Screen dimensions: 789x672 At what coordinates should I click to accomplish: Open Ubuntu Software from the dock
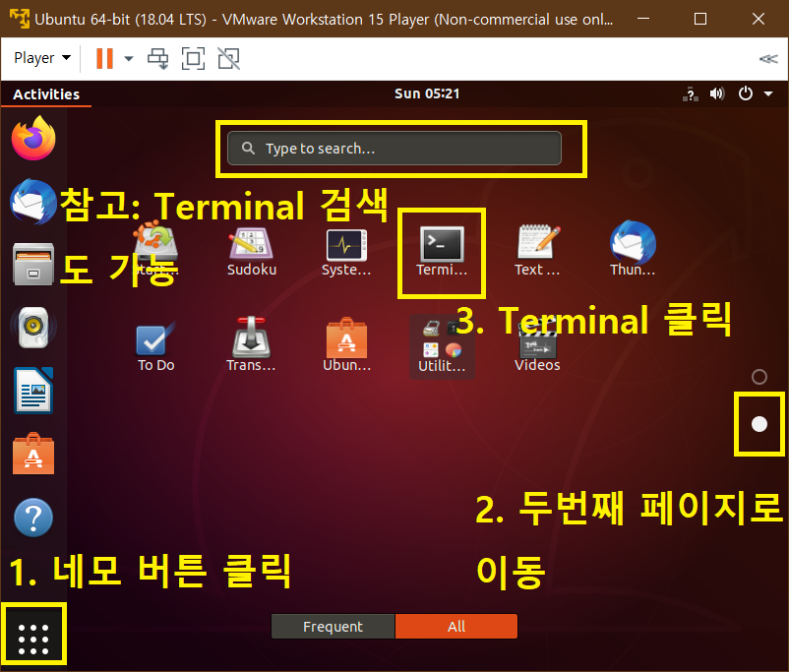pyautogui.click(x=33, y=454)
